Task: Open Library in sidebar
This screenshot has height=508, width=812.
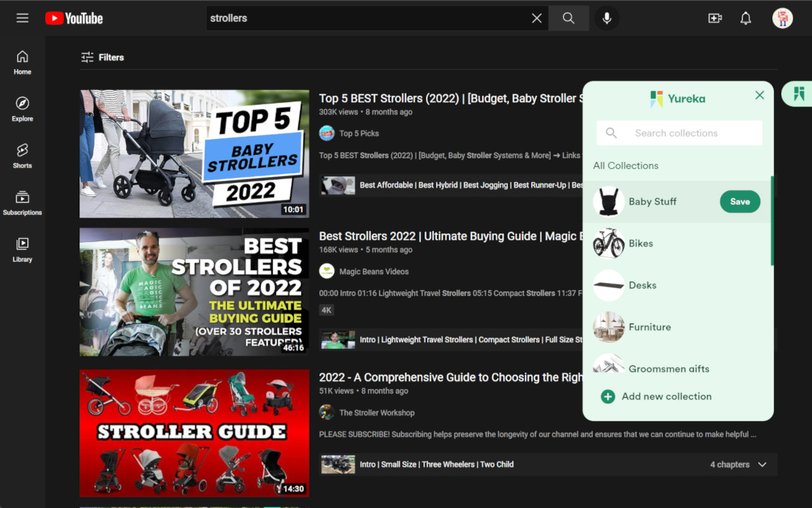Action: (22, 251)
